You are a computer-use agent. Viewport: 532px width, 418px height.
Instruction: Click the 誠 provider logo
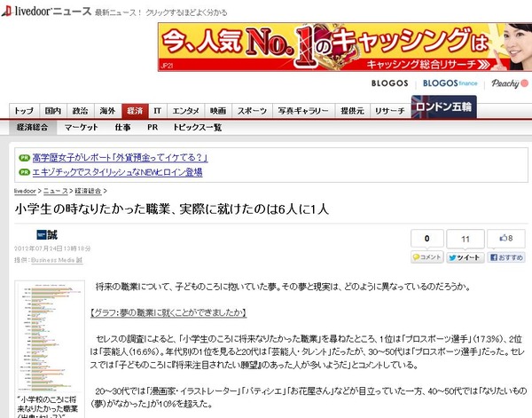47,234
